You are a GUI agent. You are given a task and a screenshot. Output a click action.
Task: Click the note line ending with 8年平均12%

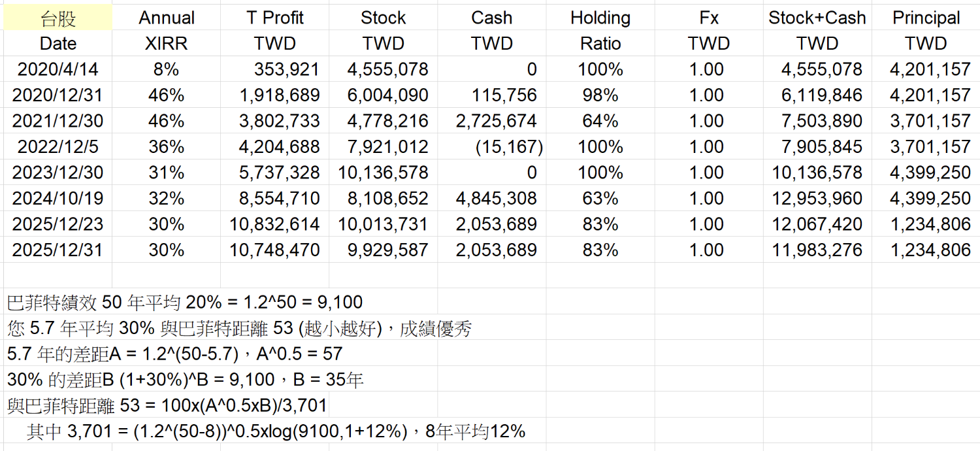(x=276, y=431)
